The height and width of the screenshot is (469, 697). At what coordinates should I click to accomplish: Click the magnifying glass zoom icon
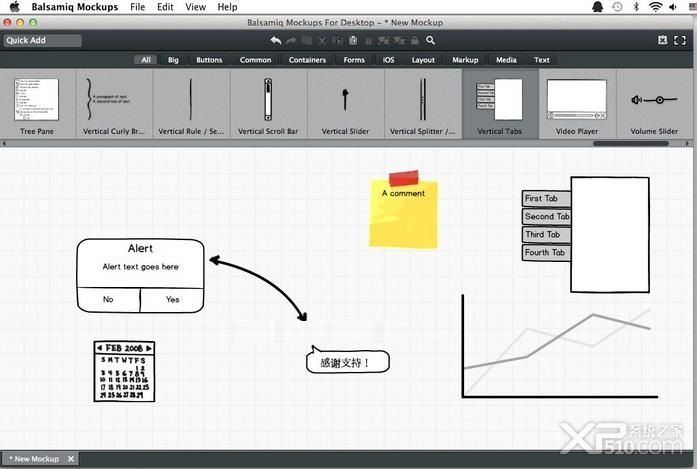click(430, 40)
